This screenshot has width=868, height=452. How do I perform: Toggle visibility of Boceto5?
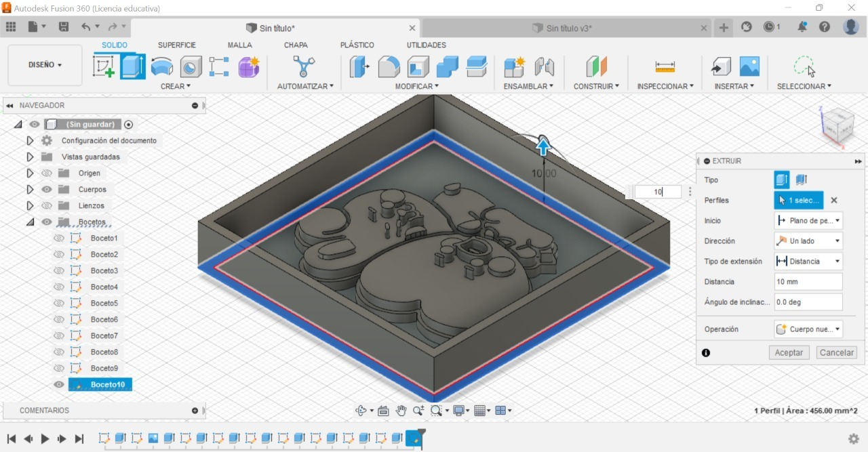coord(59,304)
